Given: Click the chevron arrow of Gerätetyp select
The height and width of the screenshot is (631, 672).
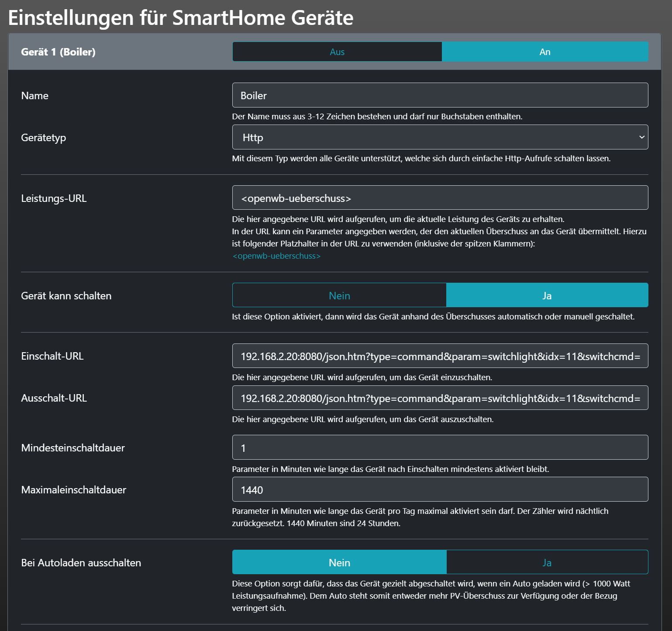Looking at the screenshot, I should click(641, 137).
